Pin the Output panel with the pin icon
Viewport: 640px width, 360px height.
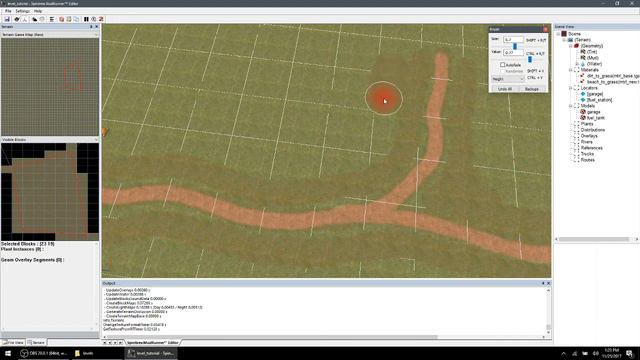pos(543,283)
